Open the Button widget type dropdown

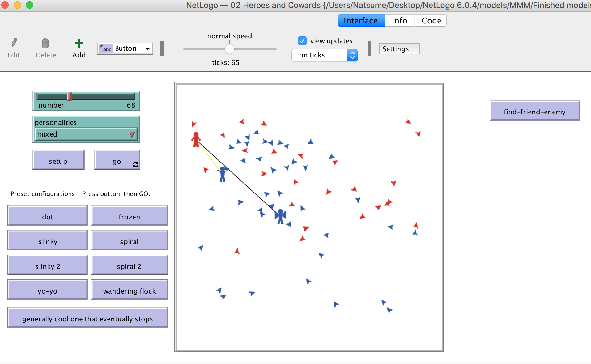tap(147, 49)
